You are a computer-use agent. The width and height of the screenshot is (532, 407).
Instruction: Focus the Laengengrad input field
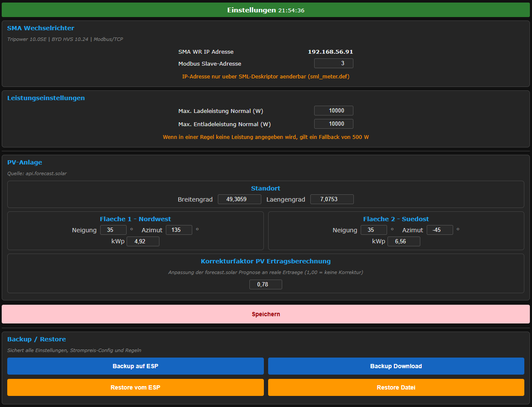pyautogui.click(x=332, y=199)
